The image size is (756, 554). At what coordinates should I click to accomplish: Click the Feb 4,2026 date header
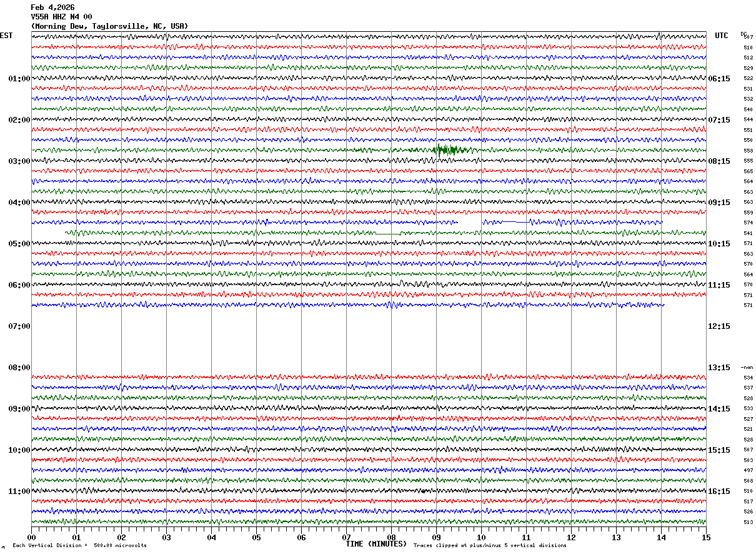tap(52, 8)
